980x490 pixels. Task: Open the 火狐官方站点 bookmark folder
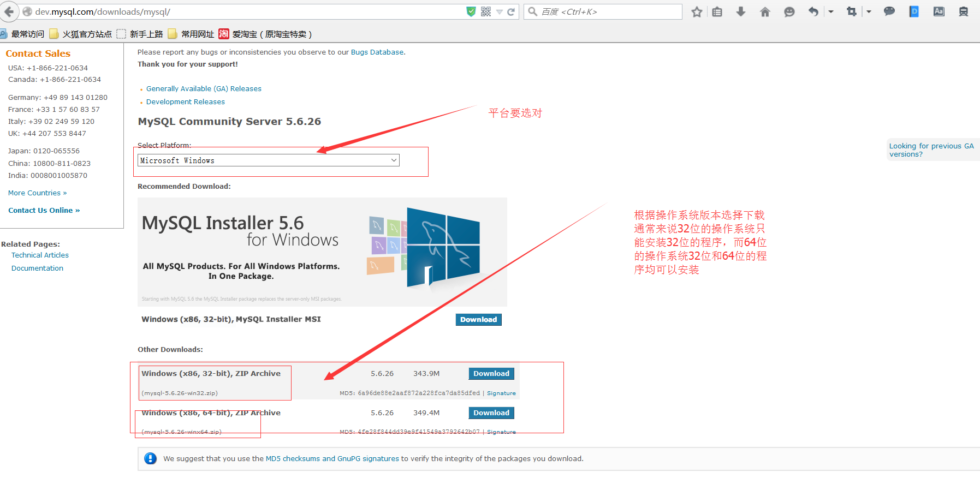(x=81, y=34)
